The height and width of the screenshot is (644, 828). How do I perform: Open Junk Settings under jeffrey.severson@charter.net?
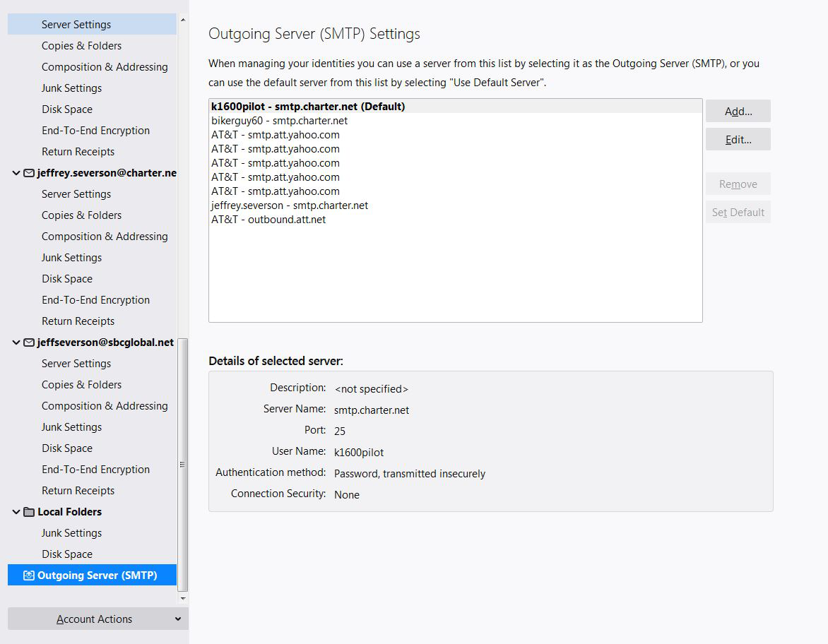click(71, 258)
